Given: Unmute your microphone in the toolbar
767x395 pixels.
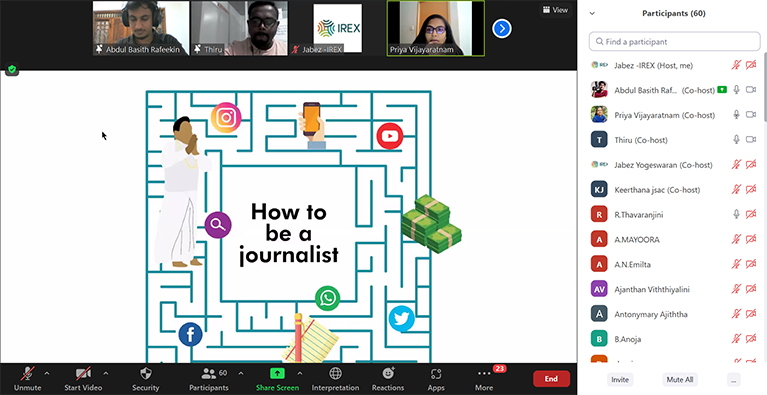Looking at the screenshot, I should [27, 379].
